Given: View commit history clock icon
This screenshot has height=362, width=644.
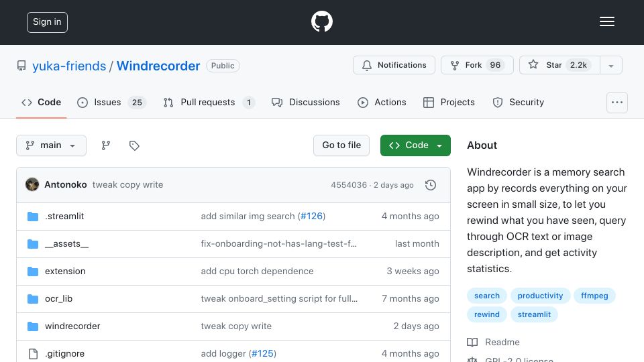Looking at the screenshot, I should point(431,185).
